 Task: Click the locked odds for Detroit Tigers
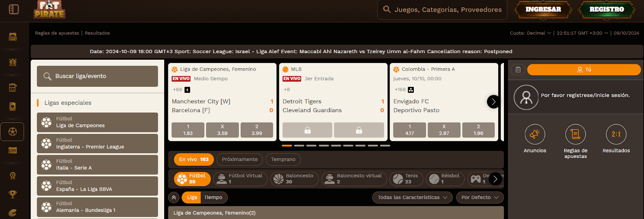pyautogui.click(x=308, y=130)
